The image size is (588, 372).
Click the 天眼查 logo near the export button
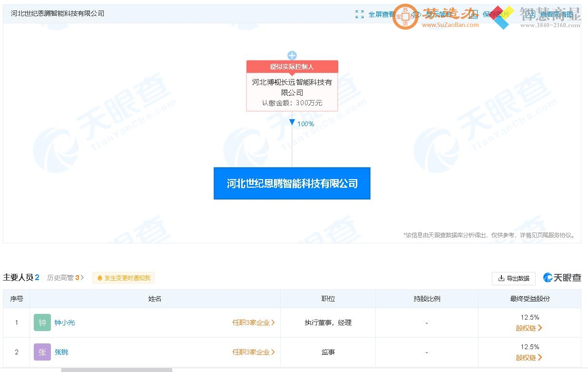(x=562, y=278)
